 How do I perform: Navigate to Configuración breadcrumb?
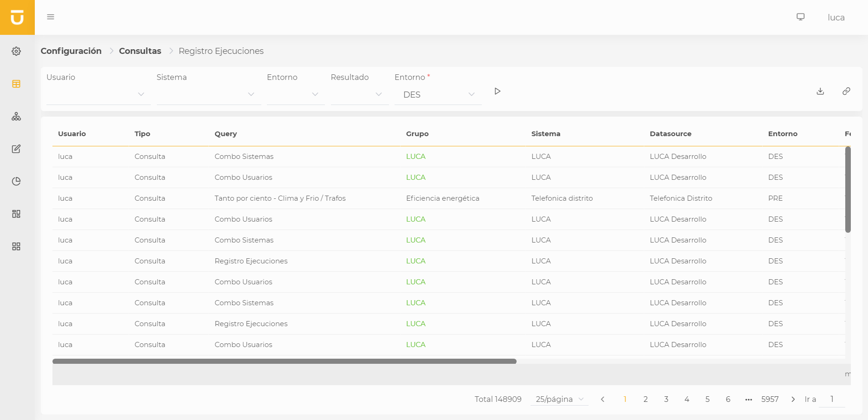point(71,51)
